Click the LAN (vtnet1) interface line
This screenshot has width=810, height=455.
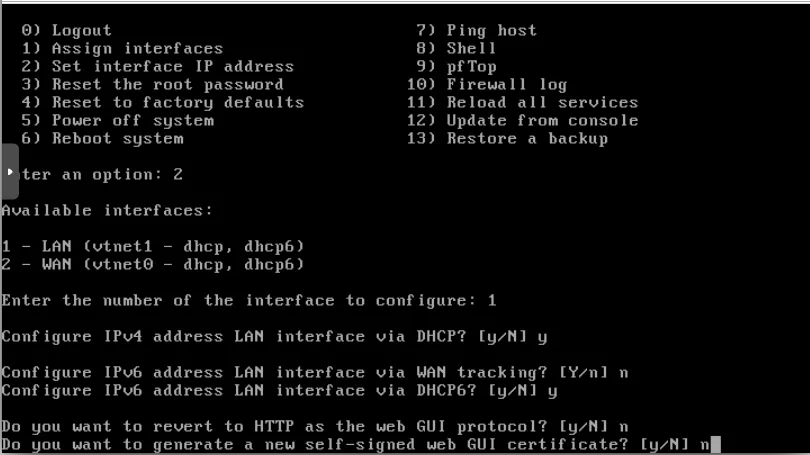tap(152, 246)
